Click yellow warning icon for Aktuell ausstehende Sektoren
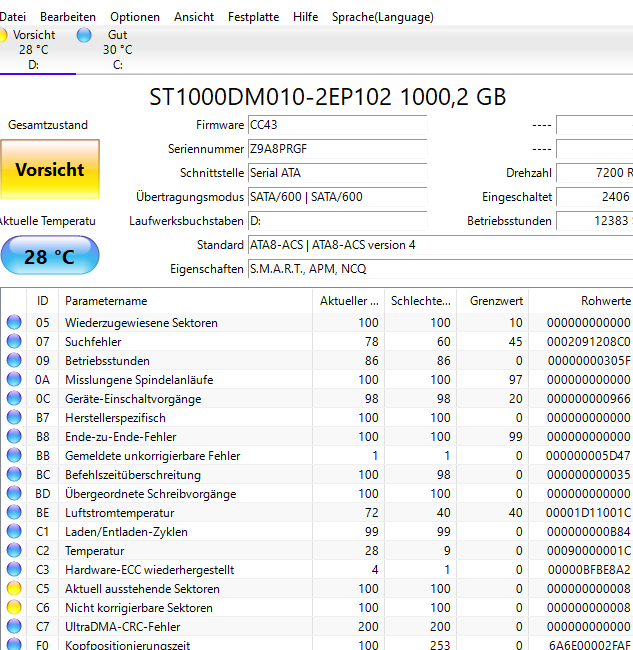 click(14, 588)
